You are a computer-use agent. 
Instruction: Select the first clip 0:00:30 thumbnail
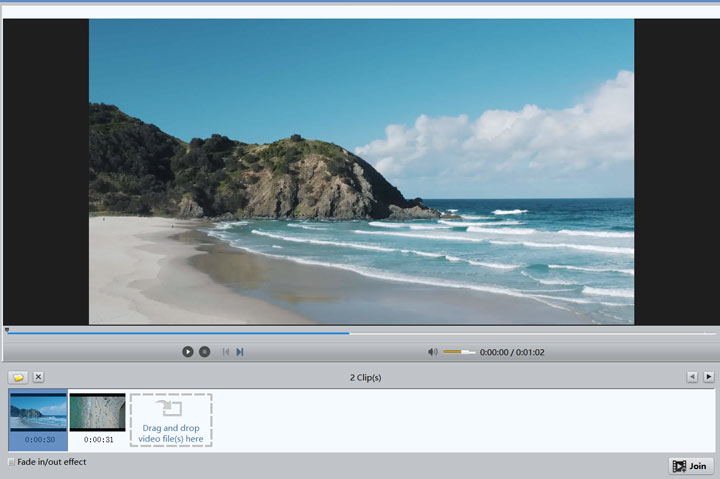click(39, 413)
